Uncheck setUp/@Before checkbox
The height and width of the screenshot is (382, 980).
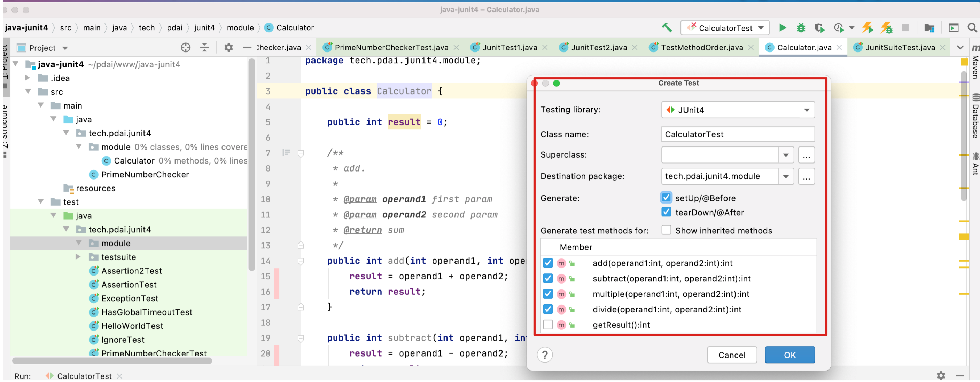coord(666,198)
